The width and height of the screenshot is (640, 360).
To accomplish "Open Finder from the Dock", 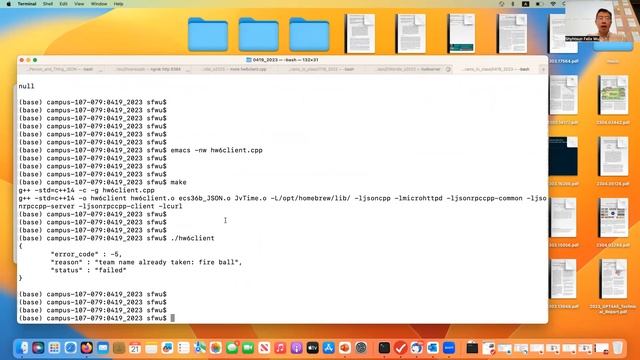I will 22,348.
